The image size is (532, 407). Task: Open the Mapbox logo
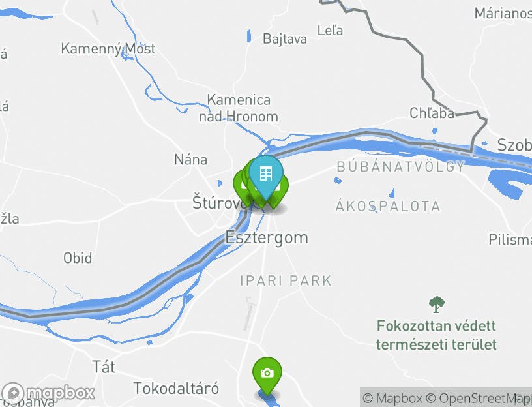click(x=48, y=394)
